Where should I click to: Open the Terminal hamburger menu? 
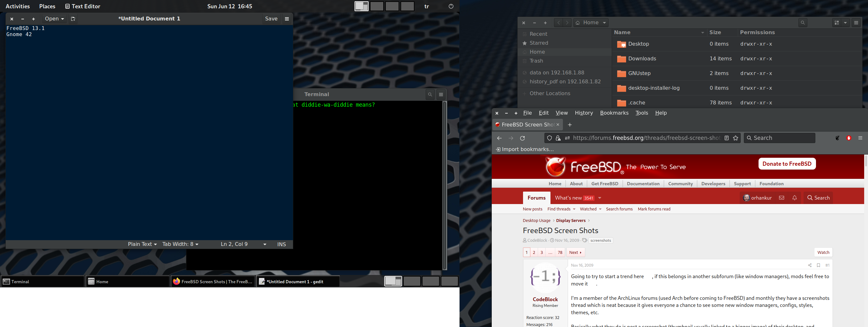441,95
